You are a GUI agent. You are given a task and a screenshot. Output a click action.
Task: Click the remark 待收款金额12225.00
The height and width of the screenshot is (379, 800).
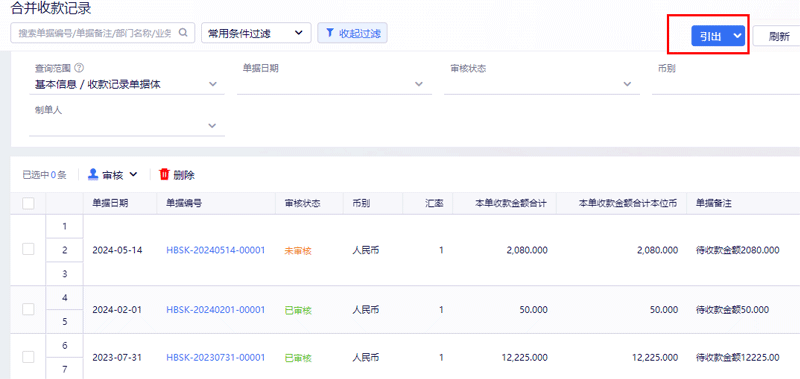pyautogui.click(x=737, y=358)
